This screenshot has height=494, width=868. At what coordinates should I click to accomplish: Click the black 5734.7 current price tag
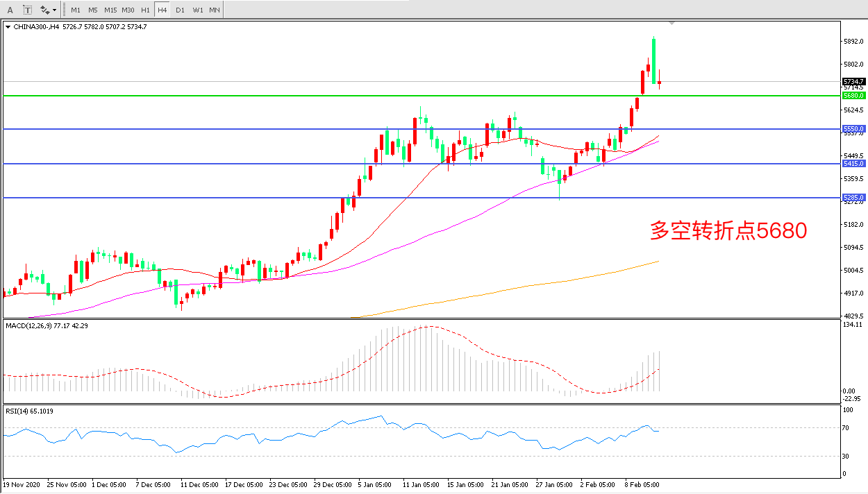(853, 81)
